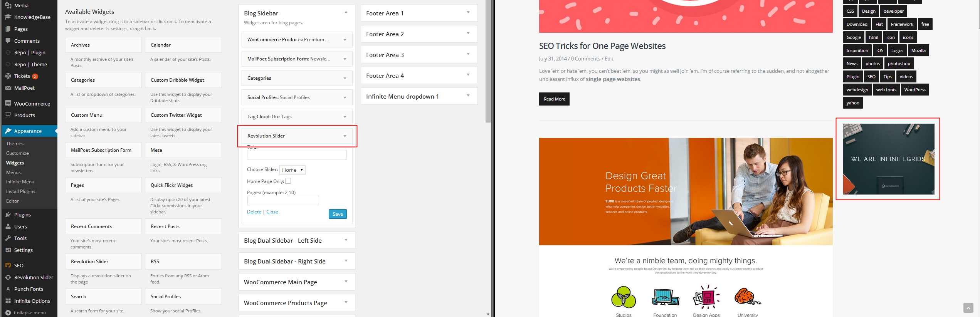Expand WooCommerce Products Page panel
The height and width of the screenshot is (317, 980).
pos(346,302)
